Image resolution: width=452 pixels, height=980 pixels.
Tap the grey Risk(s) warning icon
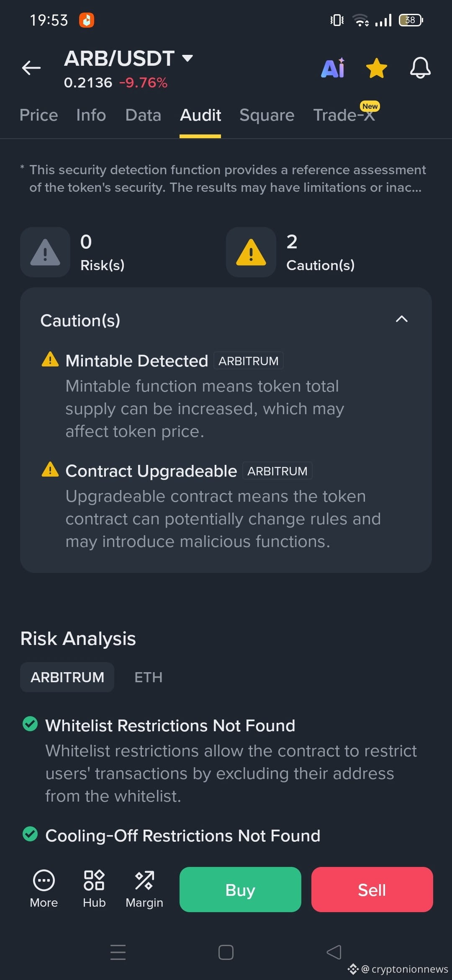click(45, 252)
